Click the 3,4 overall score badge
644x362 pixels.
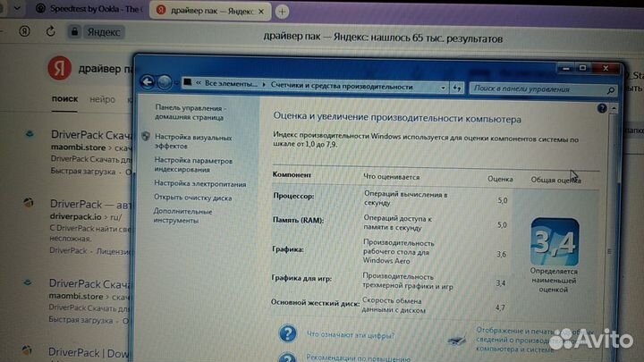[555, 241]
